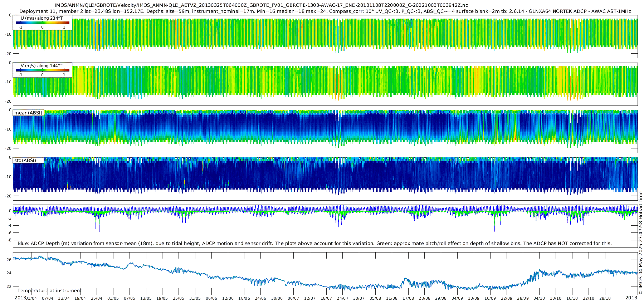This screenshot has width=644, height=304.
Task: Click the 2013 year label at right
Action: coord(631,298)
